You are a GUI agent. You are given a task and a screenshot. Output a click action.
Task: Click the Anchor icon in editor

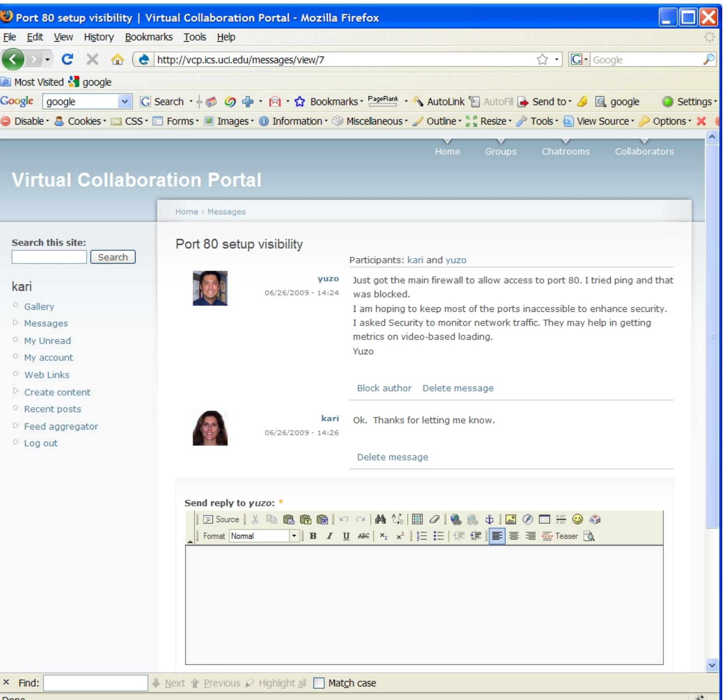coord(489,519)
